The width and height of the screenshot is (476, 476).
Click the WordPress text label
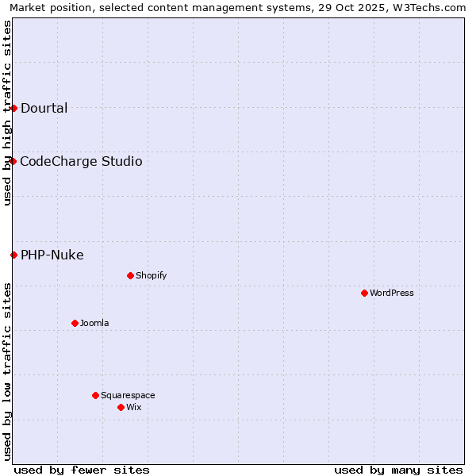[x=391, y=294]
